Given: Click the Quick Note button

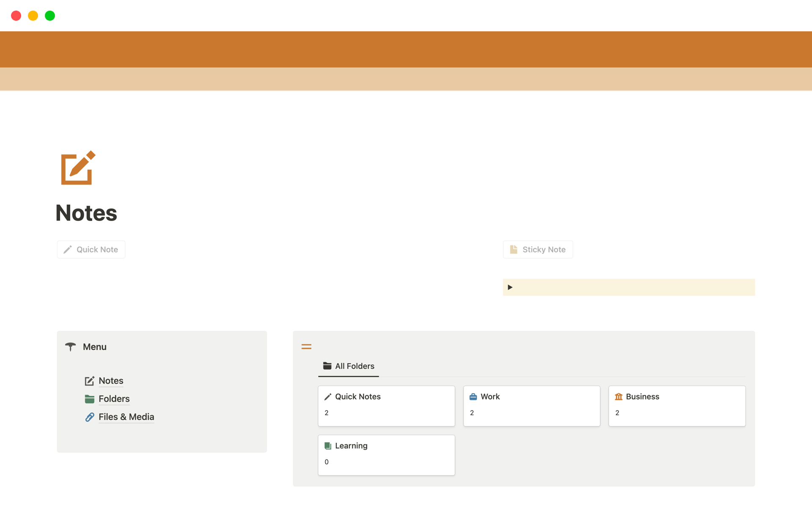Looking at the screenshot, I should [x=91, y=249].
